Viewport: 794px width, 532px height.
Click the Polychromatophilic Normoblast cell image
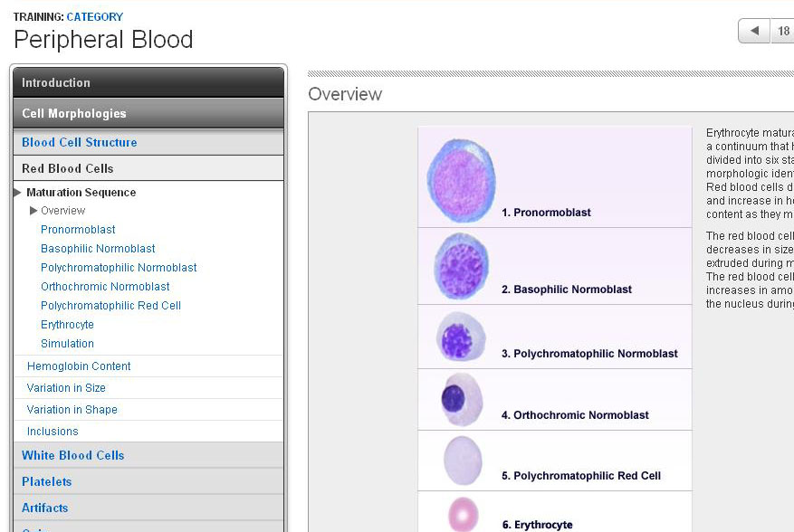click(x=462, y=337)
